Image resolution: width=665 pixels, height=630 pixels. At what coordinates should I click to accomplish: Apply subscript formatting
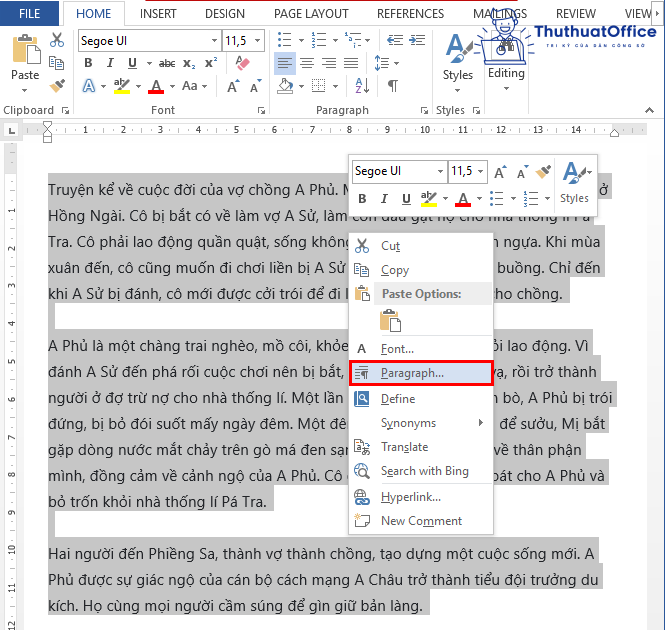click(189, 63)
